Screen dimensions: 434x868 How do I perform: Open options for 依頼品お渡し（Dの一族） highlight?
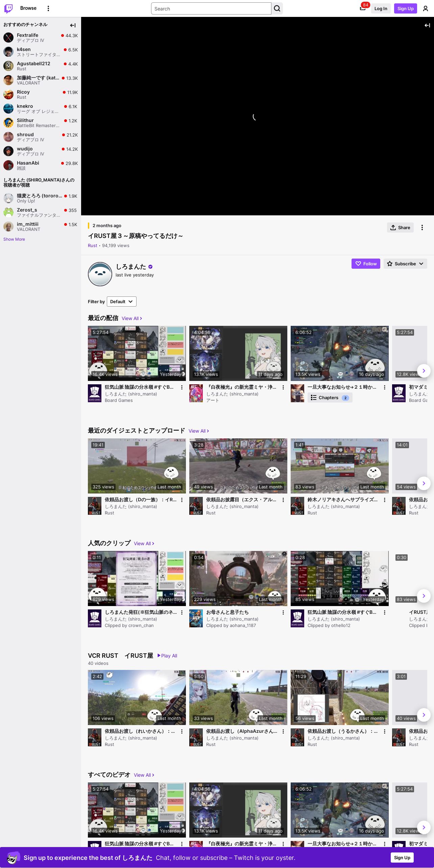coord(182,500)
